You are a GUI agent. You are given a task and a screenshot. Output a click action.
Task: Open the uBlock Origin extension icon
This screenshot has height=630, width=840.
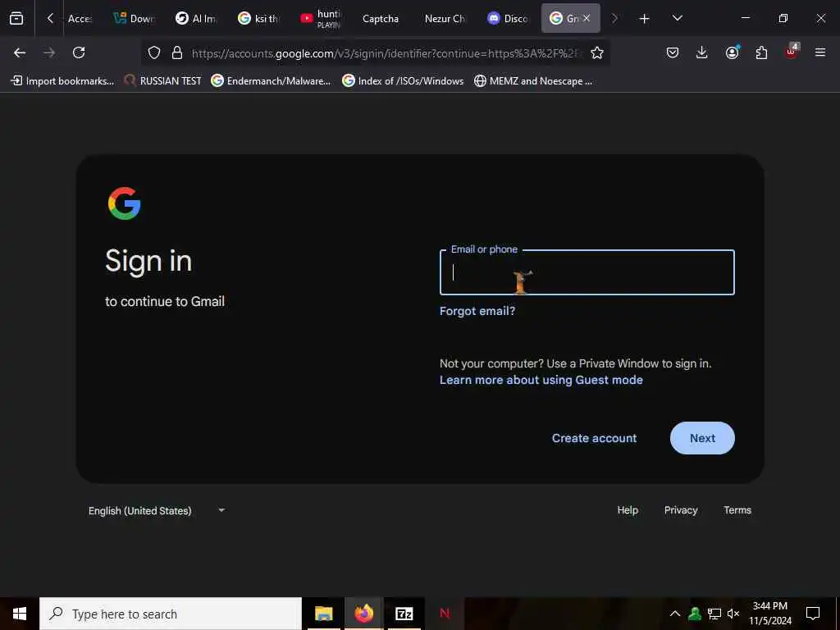click(792, 52)
